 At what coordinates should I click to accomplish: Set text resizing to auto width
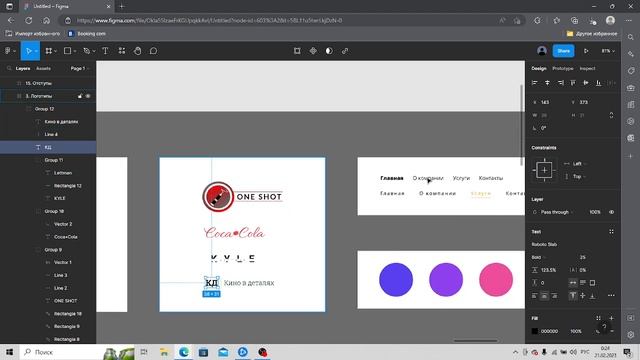pyautogui.click(x=573, y=282)
